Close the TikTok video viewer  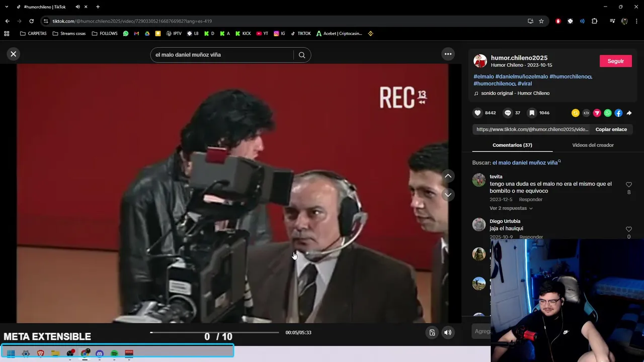[x=14, y=54]
